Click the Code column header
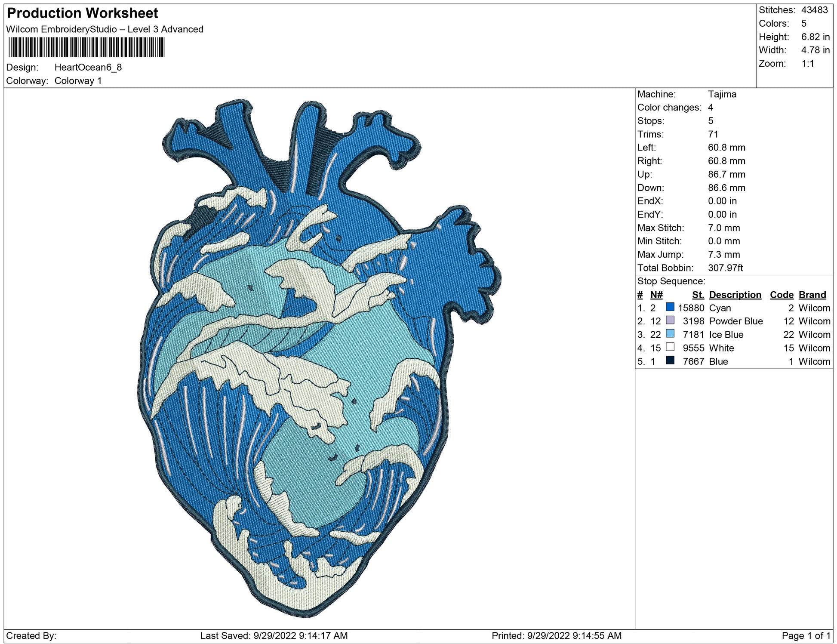Viewport: 837px width, 644px height. [781, 295]
